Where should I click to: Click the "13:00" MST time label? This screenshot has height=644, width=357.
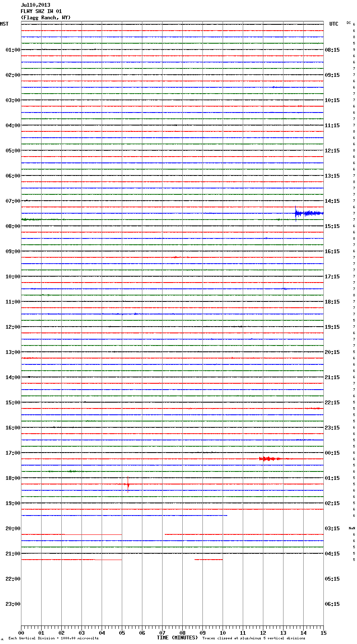click(13, 352)
